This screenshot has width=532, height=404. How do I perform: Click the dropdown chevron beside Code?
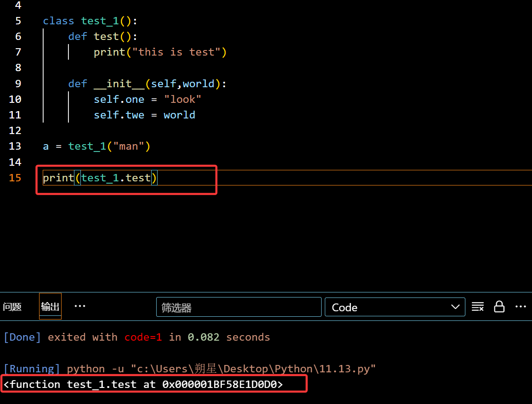point(455,307)
